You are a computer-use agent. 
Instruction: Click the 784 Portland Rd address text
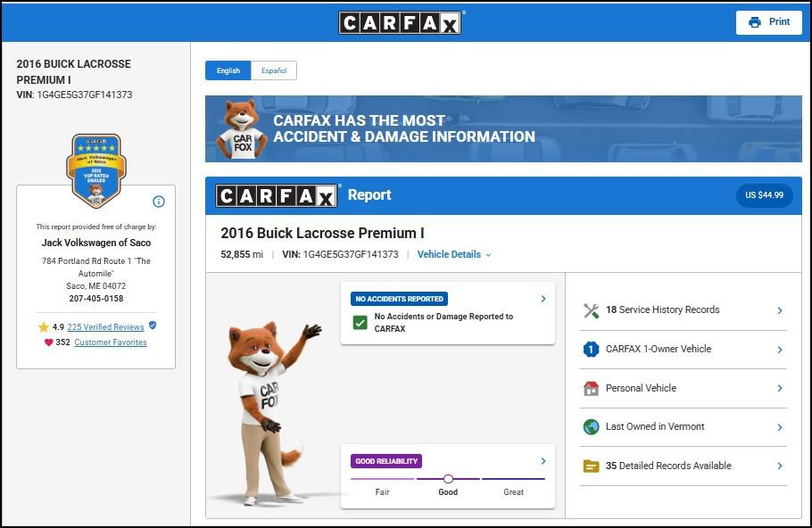(96, 267)
